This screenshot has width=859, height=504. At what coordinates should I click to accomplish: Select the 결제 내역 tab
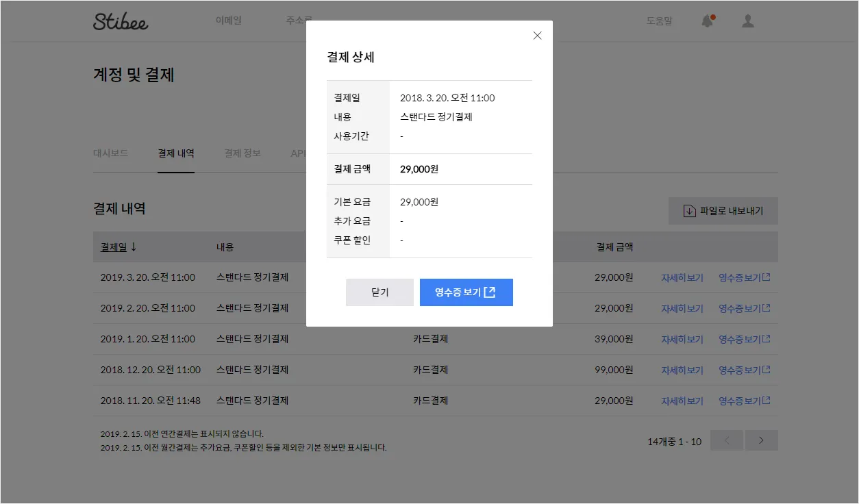pyautogui.click(x=176, y=153)
